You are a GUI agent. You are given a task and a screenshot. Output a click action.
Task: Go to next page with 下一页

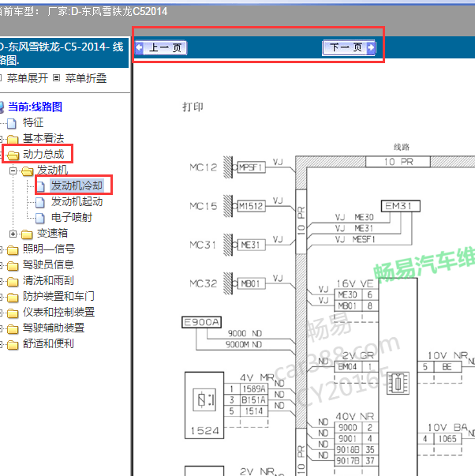tap(349, 47)
